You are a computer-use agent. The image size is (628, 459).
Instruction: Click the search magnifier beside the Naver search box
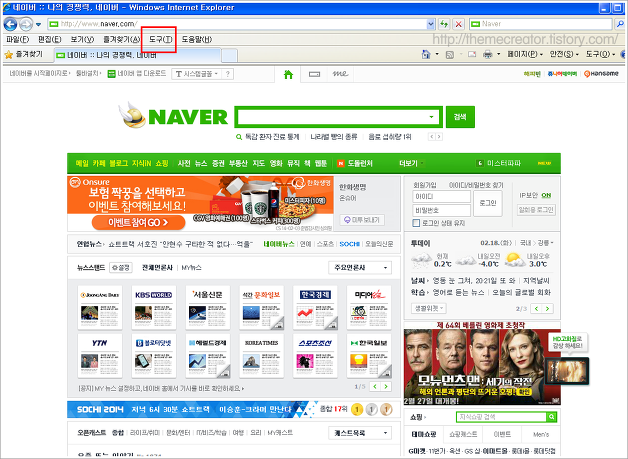[x=620, y=24]
